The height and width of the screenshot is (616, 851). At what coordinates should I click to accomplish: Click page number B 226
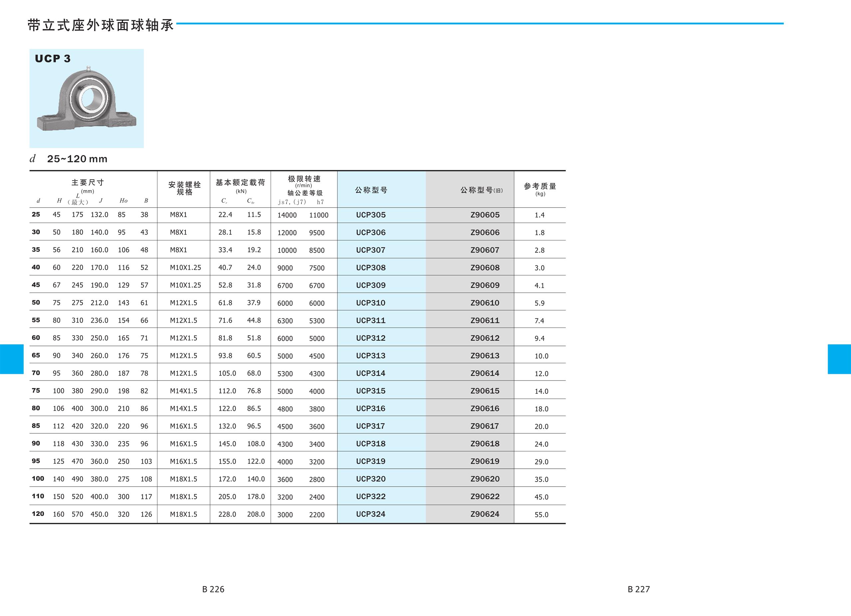(213, 589)
